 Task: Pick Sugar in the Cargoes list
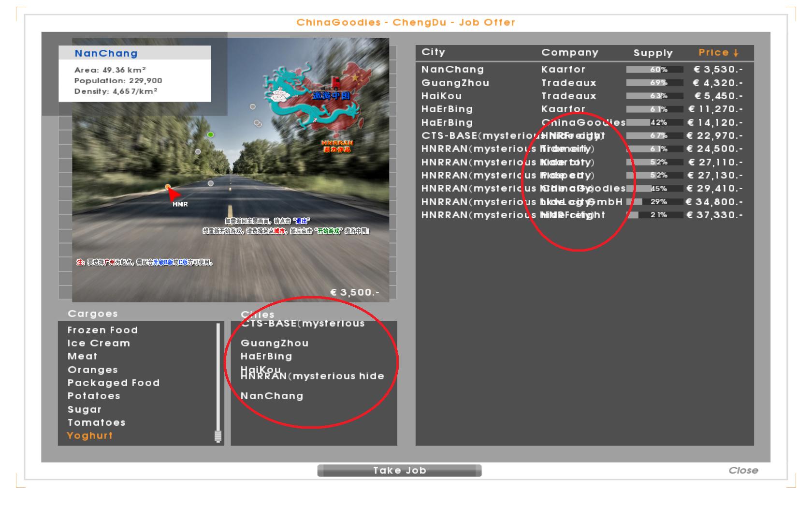(85, 409)
